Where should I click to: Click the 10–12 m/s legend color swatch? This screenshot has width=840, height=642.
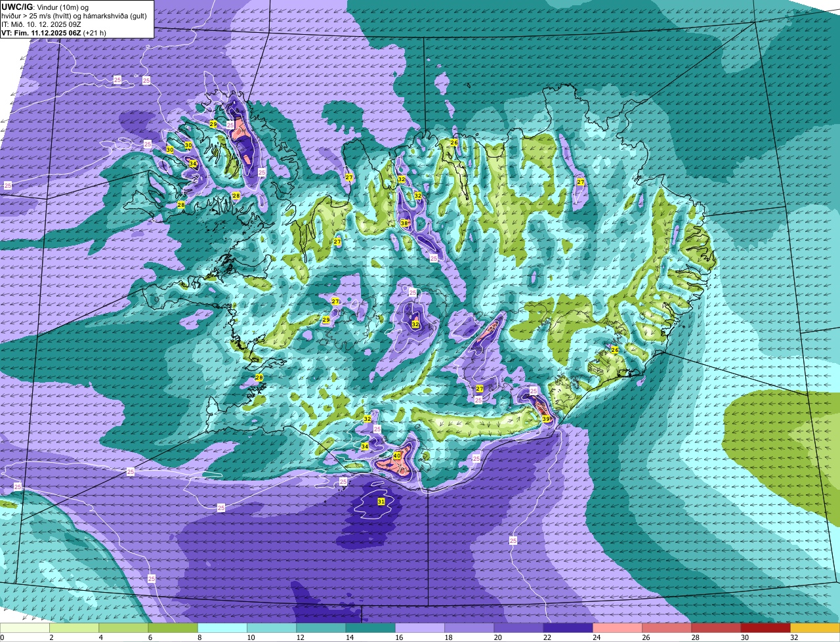(272, 628)
